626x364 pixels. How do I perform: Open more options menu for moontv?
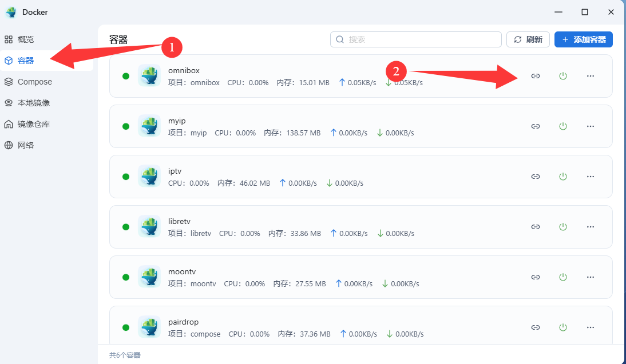coord(591,277)
